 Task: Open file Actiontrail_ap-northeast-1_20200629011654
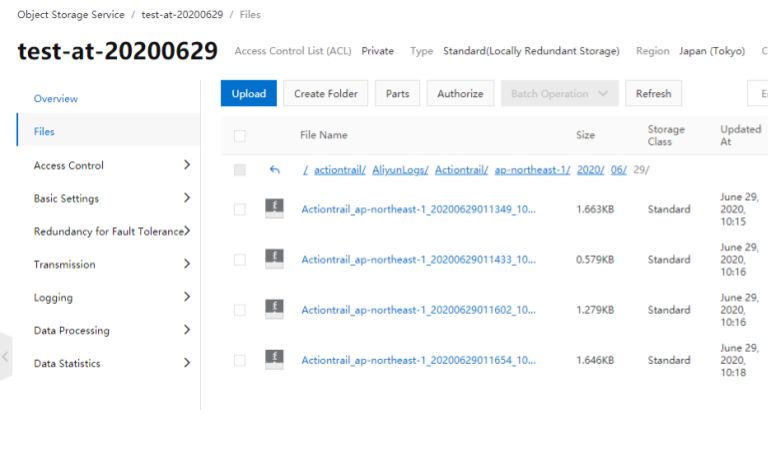[419, 360]
